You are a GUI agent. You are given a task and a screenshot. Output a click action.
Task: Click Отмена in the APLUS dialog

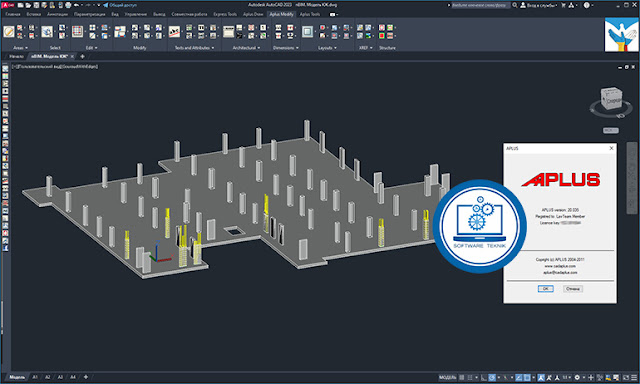click(x=573, y=289)
